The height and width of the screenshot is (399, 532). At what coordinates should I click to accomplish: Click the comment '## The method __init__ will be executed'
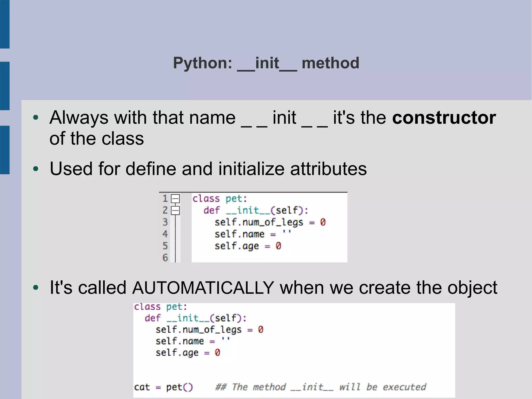pyautogui.click(x=321, y=387)
